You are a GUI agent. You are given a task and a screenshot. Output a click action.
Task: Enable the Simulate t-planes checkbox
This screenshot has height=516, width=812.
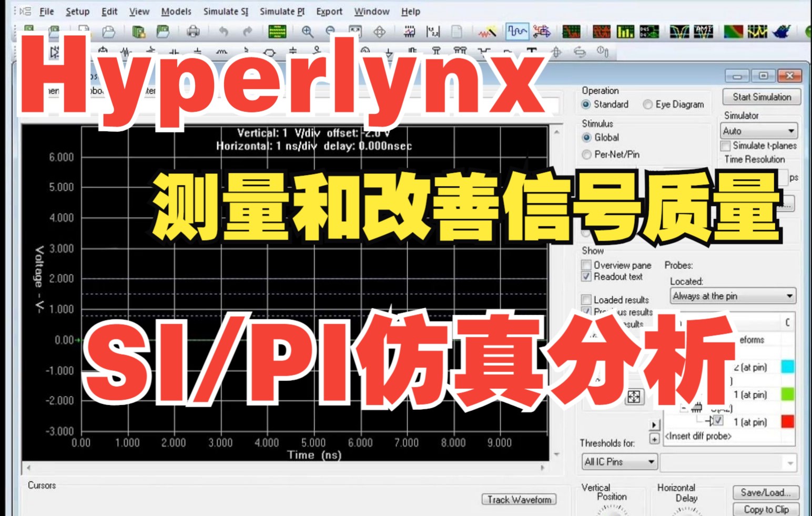725,146
